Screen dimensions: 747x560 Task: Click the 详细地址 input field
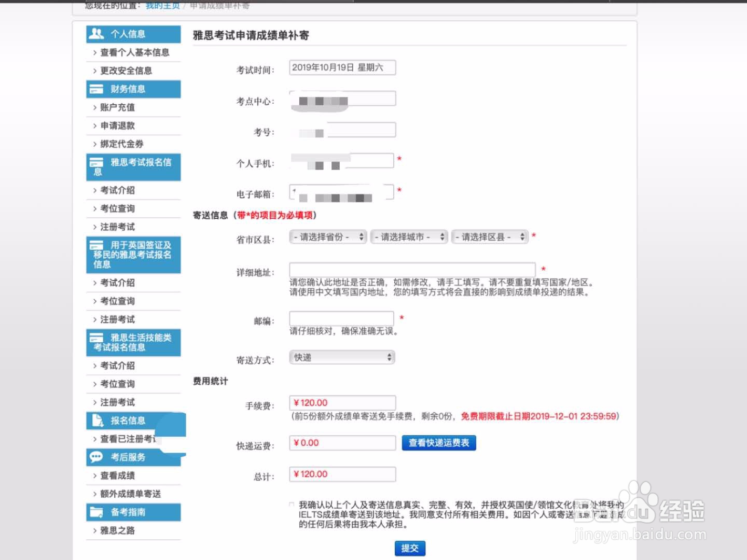point(412,270)
